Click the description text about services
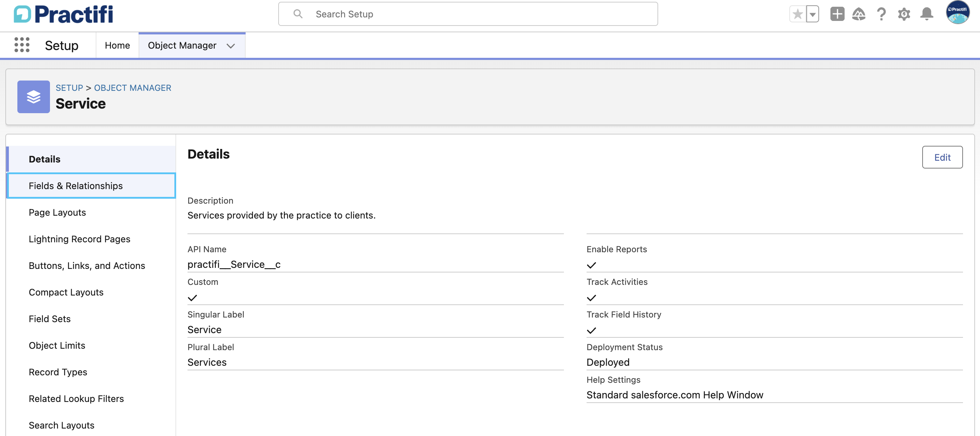Image resolution: width=980 pixels, height=436 pixels. [281, 216]
